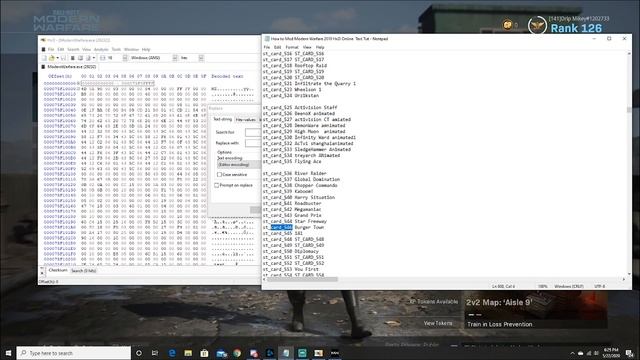Switch to Text-string tab in Replace dialog
Image resolution: width=640 pixels, height=360 pixels.
click(222, 119)
